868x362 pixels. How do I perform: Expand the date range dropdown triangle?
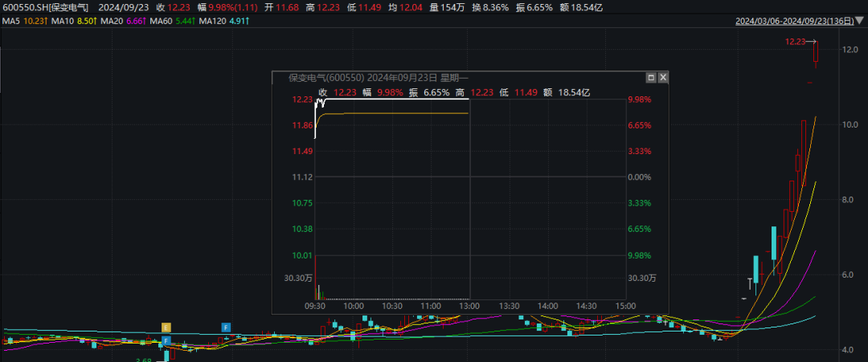coord(862,22)
